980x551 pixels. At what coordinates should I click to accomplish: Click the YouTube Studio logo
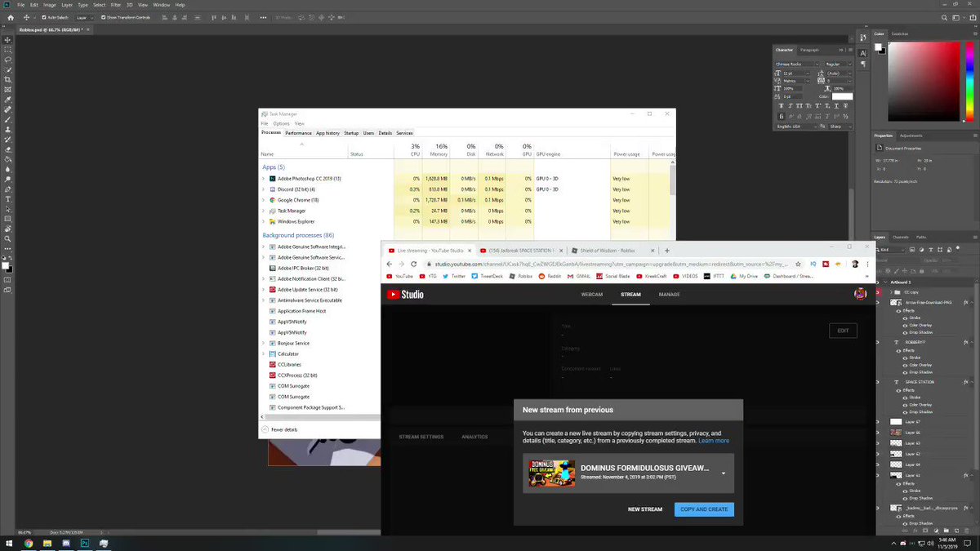tap(405, 295)
